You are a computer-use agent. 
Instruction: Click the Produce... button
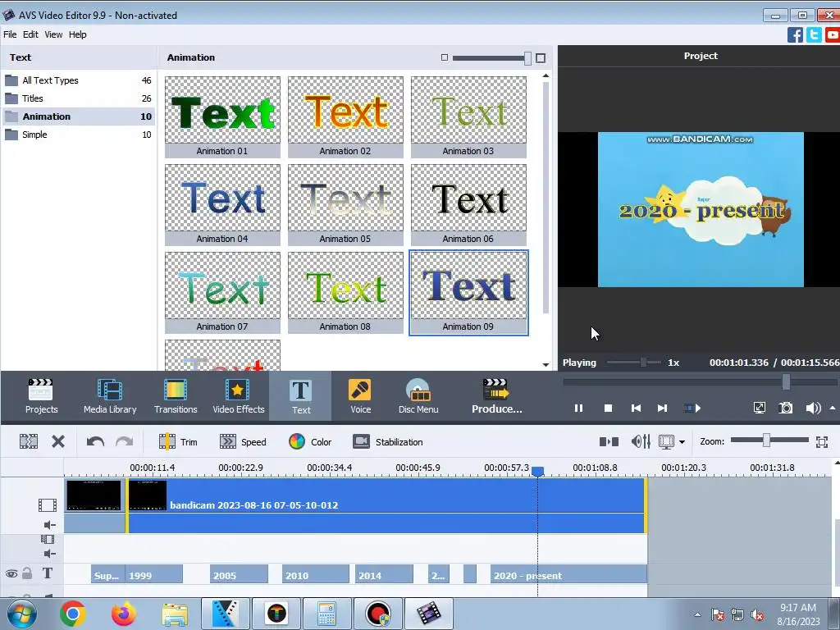pos(496,396)
